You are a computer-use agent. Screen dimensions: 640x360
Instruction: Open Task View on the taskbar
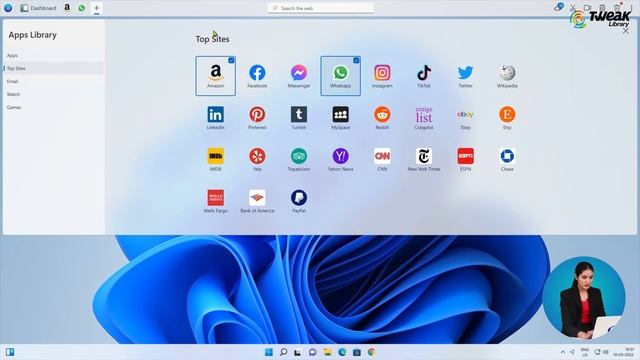click(298, 352)
